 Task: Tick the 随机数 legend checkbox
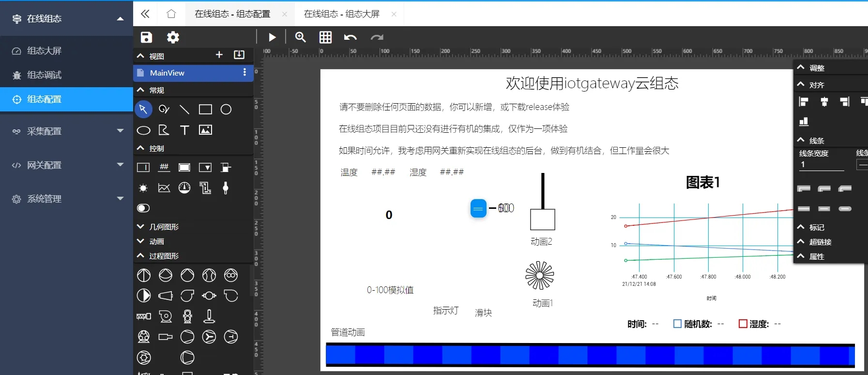click(x=677, y=324)
